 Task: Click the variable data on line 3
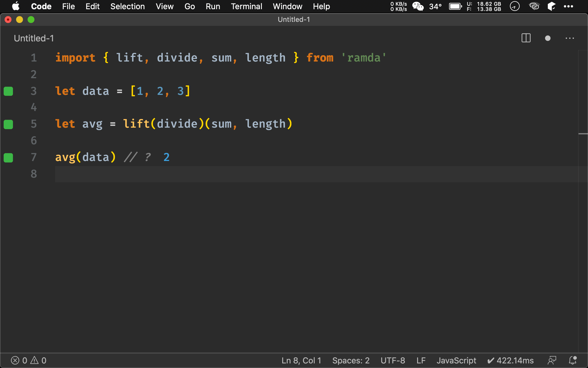pos(96,91)
